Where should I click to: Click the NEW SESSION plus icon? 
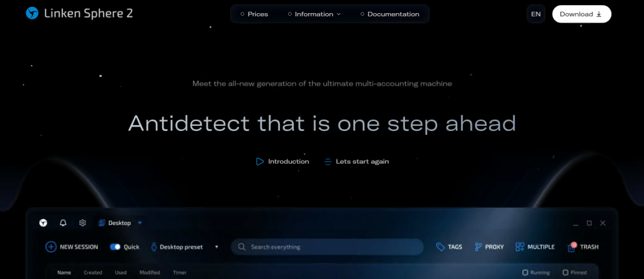(x=51, y=247)
